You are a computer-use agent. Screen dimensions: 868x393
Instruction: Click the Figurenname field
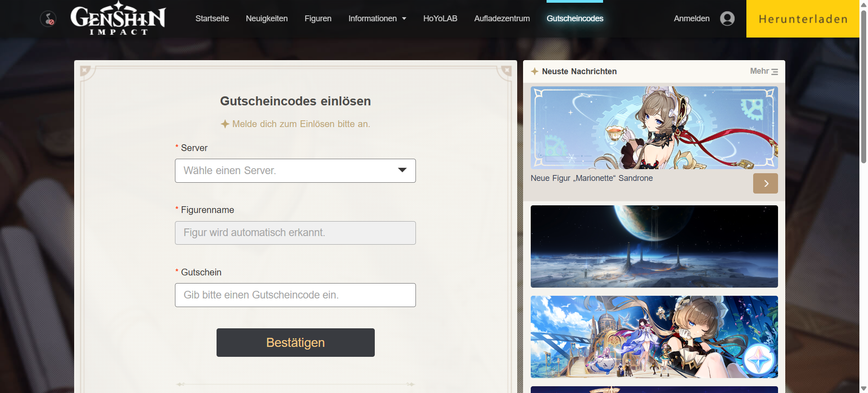tap(295, 233)
